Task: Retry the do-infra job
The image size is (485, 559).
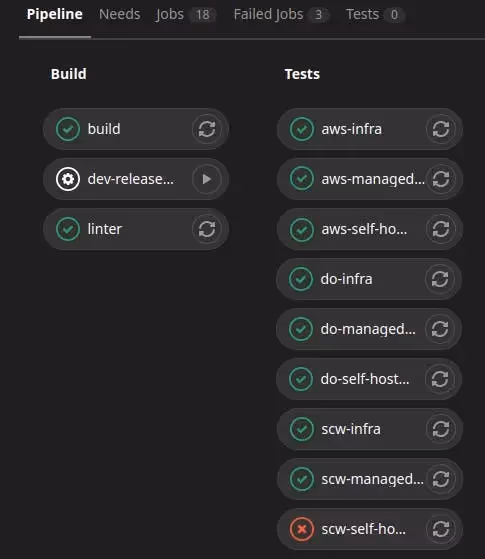Action: click(440, 279)
